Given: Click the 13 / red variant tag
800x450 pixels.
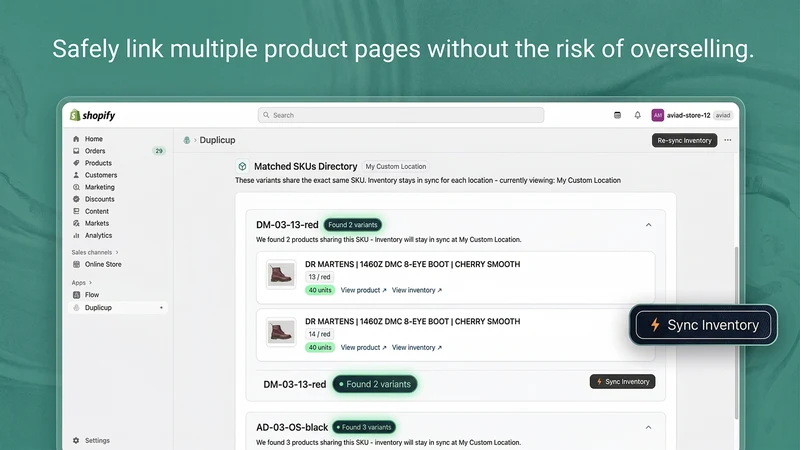Looking at the screenshot, I should [319, 277].
